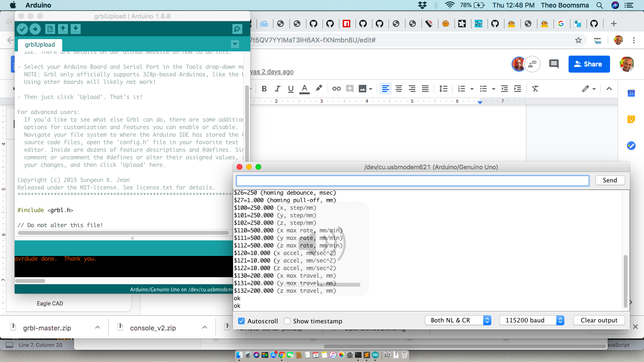
Task: Verify the sketch with the checkmark icon
Action: [x=22, y=29]
